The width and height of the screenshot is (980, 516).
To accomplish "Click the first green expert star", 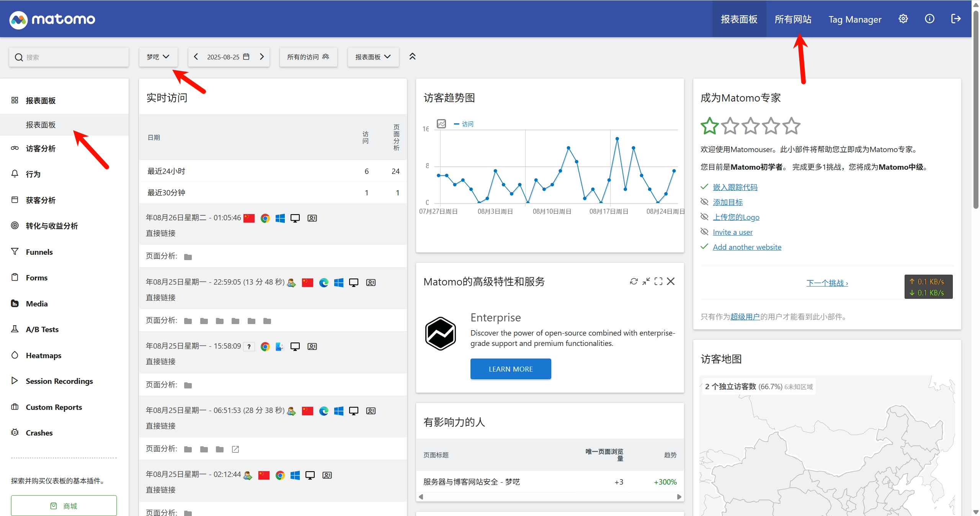I will [x=709, y=126].
